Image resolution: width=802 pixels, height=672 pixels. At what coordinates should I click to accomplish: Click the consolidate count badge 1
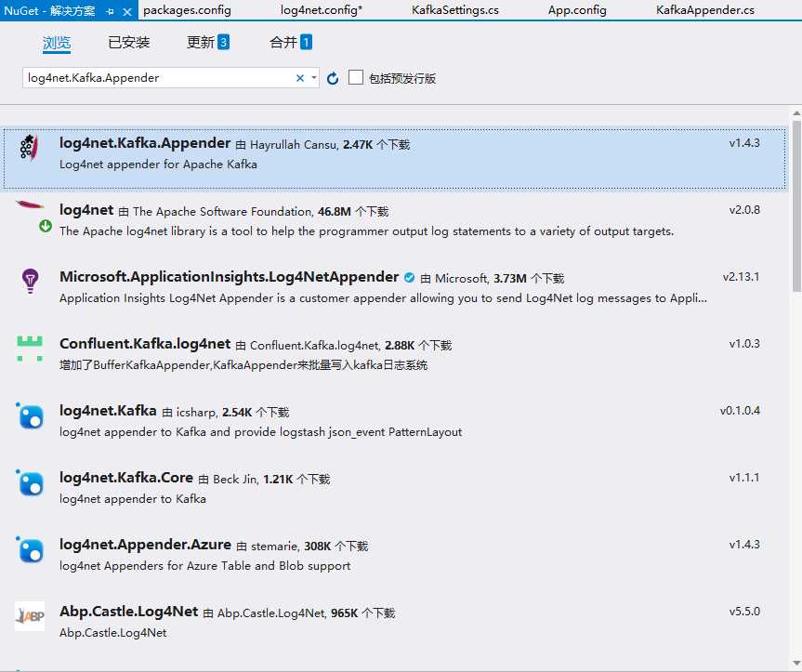306,42
